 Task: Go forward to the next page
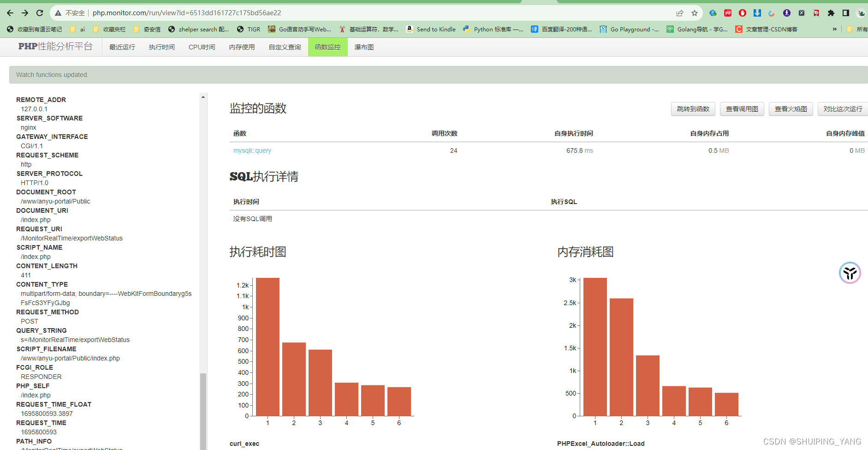point(25,13)
